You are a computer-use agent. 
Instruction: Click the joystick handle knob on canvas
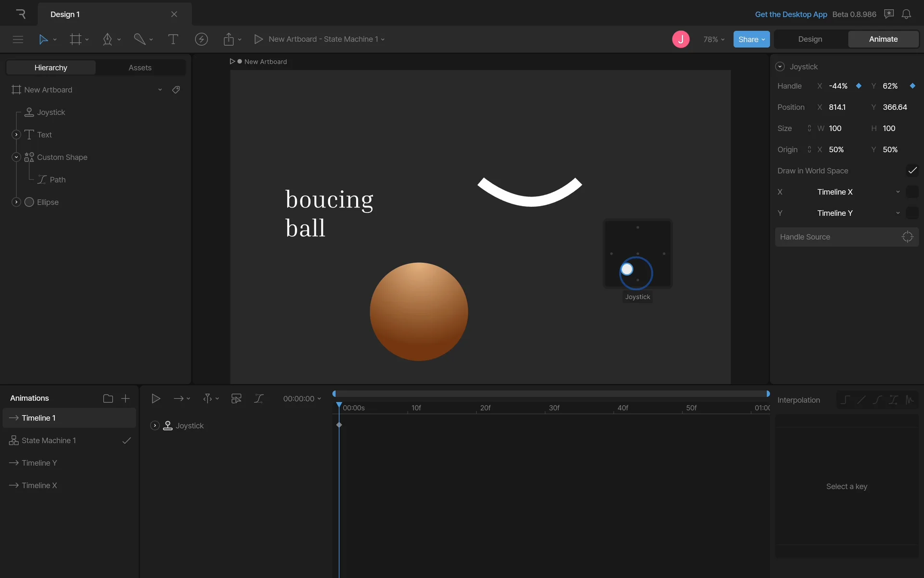[627, 269]
